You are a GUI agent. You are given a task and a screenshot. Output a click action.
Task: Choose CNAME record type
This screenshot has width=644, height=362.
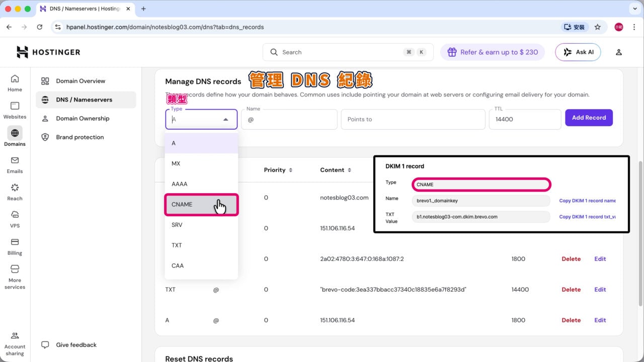point(201,205)
